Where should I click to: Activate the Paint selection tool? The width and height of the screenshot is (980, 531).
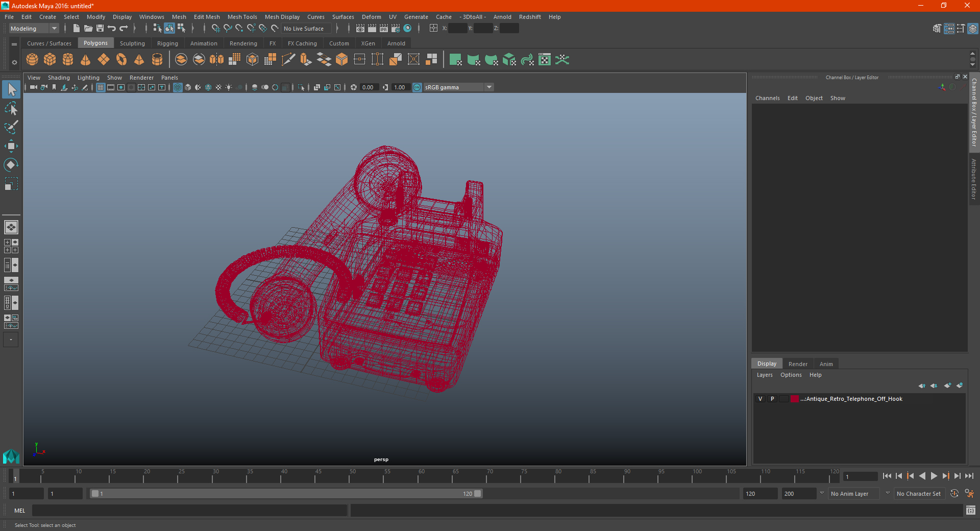tap(11, 127)
